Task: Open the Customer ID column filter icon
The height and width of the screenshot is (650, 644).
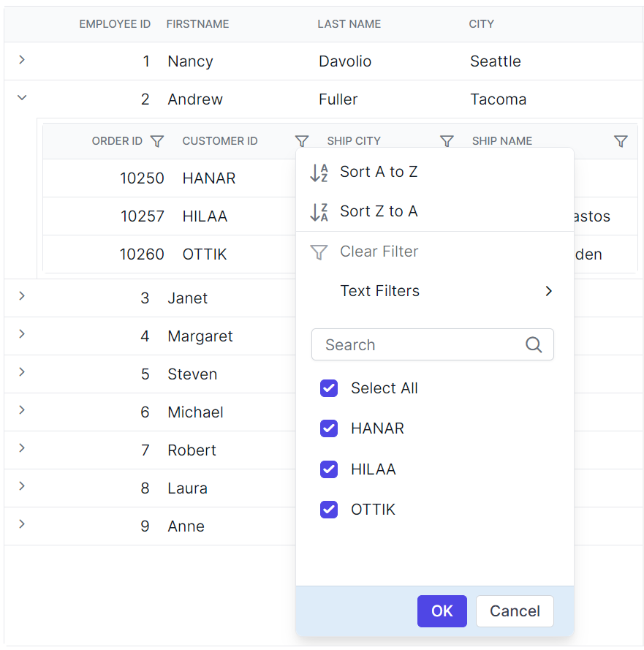Action: click(x=302, y=141)
